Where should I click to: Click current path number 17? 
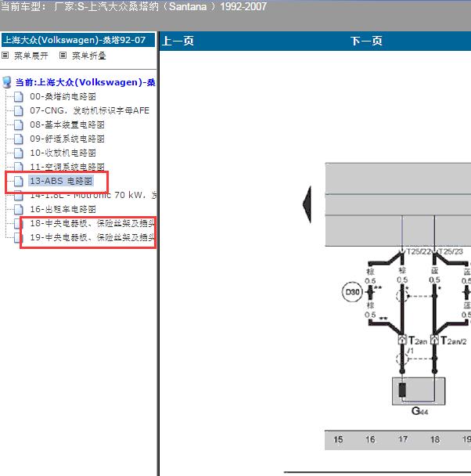[x=403, y=439]
